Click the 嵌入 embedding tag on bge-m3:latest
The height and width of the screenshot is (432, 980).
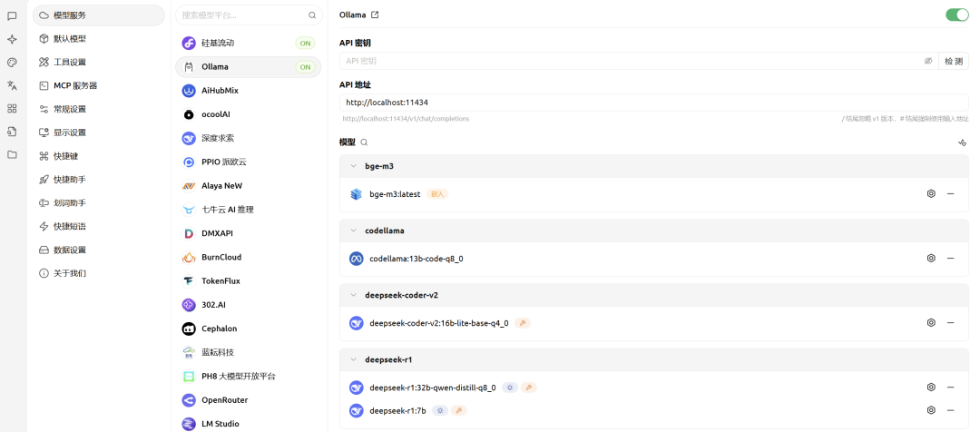tap(437, 194)
